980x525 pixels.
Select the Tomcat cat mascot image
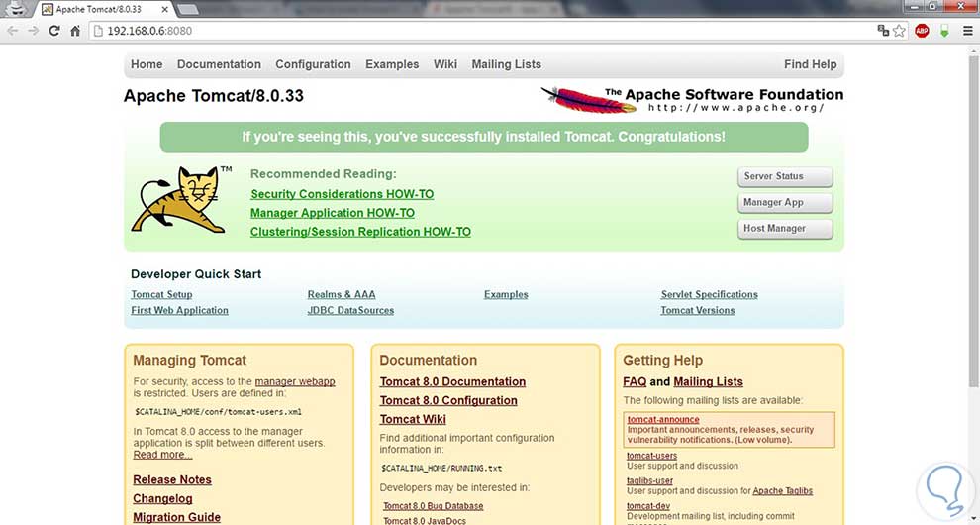(181, 200)
